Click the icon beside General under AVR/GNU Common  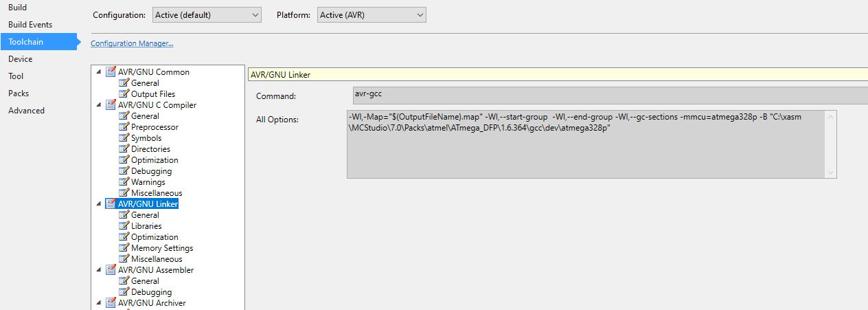click(124, 83)
